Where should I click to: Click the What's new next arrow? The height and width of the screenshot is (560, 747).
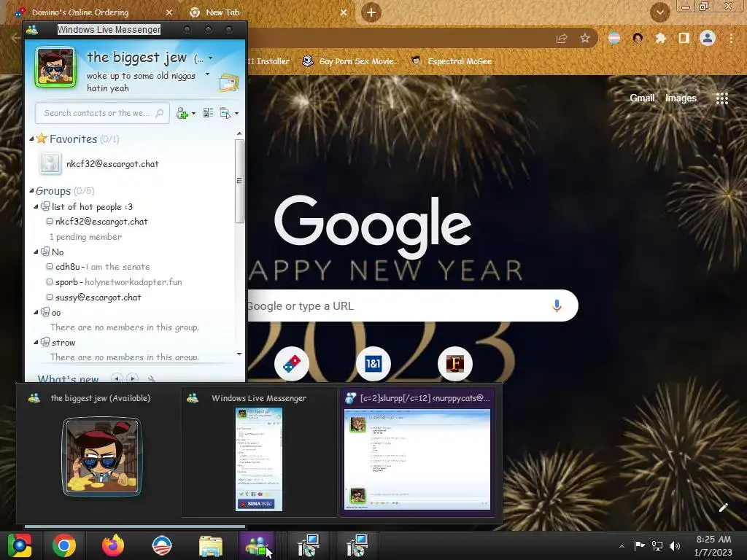[133, 378]
